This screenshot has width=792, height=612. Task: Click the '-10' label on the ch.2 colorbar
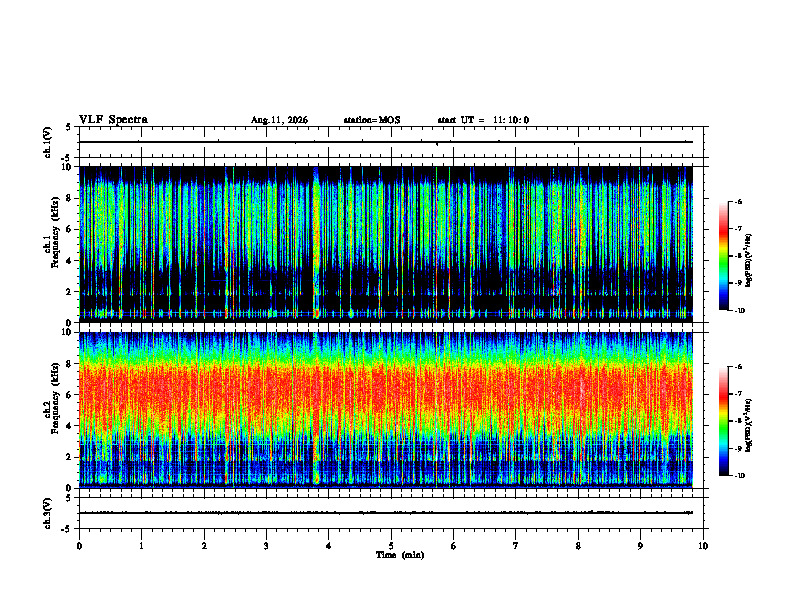click(740, 476)
